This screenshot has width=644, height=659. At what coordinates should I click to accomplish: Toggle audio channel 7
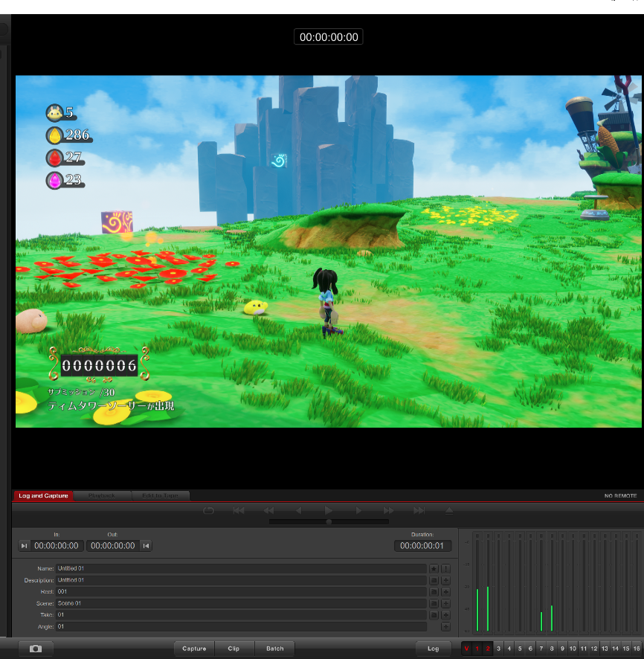[541, 649]
